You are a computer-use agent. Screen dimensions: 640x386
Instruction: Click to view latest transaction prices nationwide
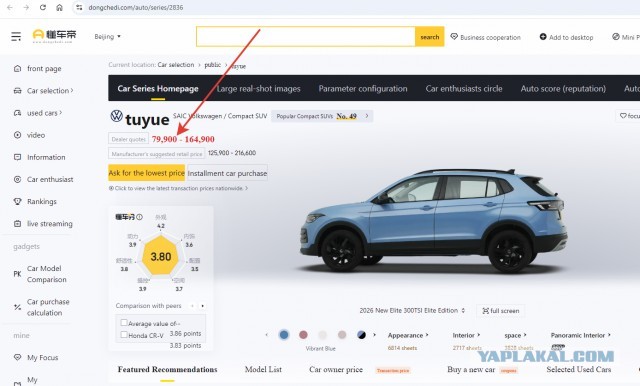click(x=178, y=189)
